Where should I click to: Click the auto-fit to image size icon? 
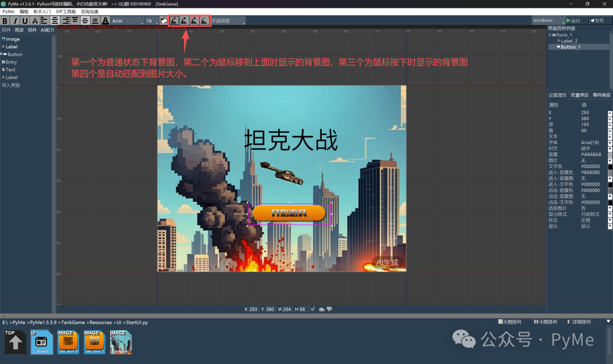(x=204, y=21)
